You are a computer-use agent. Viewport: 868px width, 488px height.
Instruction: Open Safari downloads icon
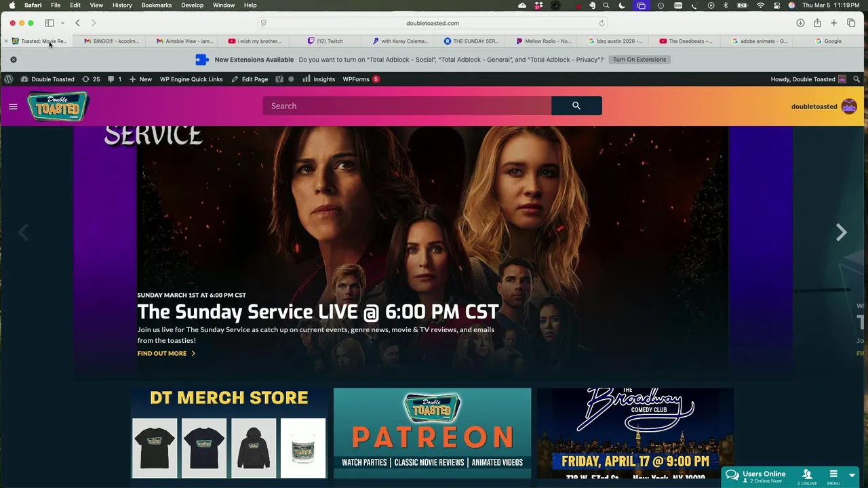point(800,23)
